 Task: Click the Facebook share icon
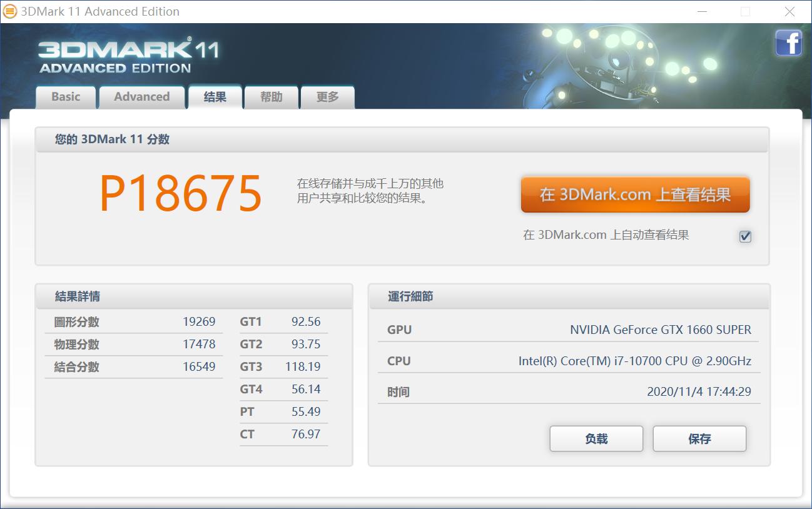(789, 43)
